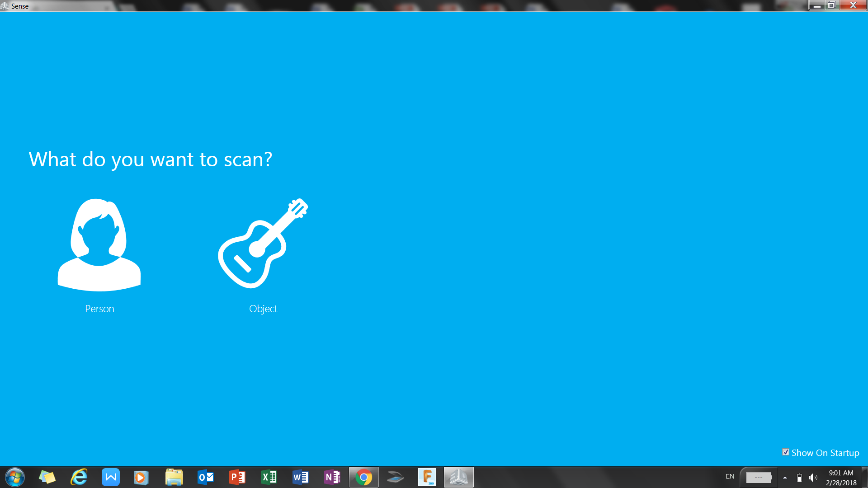Launch PowerPoint from the taskbar
Image resolution: width=868 pixels, height=488 pixels.
tap(237, 477)
